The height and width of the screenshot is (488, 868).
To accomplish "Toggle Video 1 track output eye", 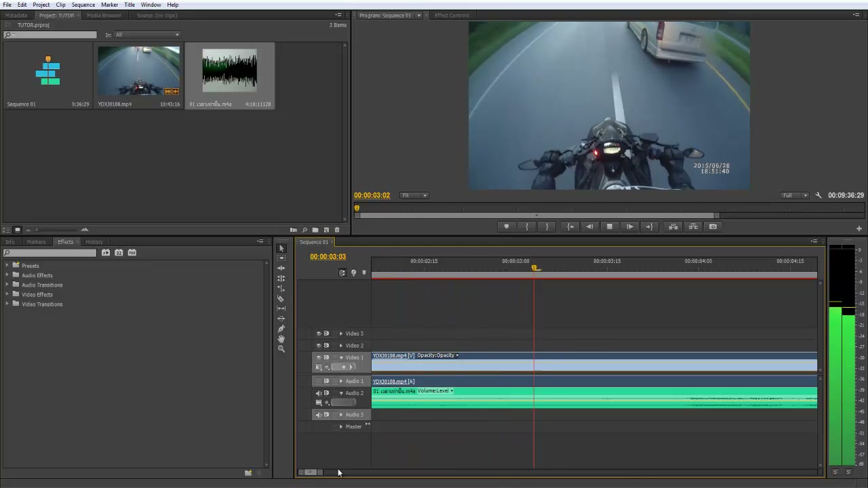I will coord(319,357).
